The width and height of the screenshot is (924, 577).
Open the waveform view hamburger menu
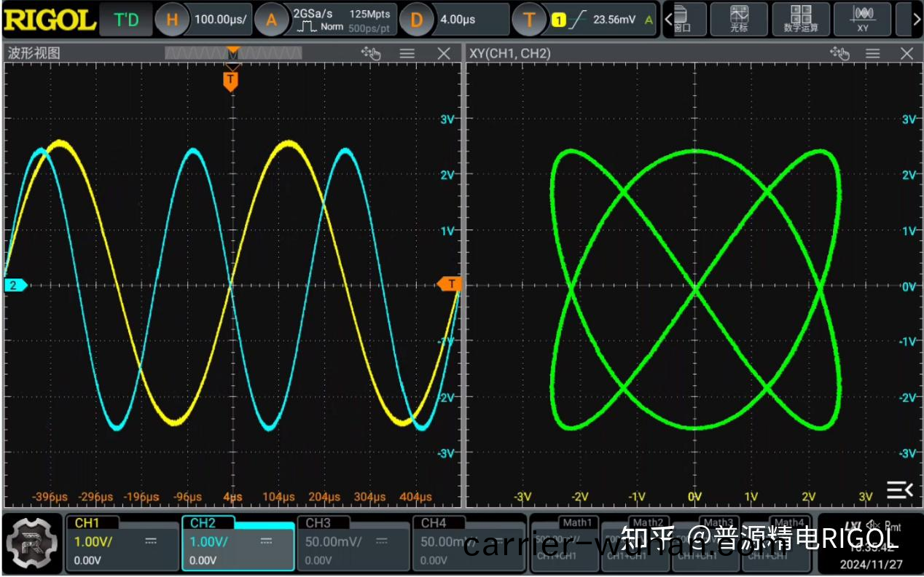tap(407, 54)
